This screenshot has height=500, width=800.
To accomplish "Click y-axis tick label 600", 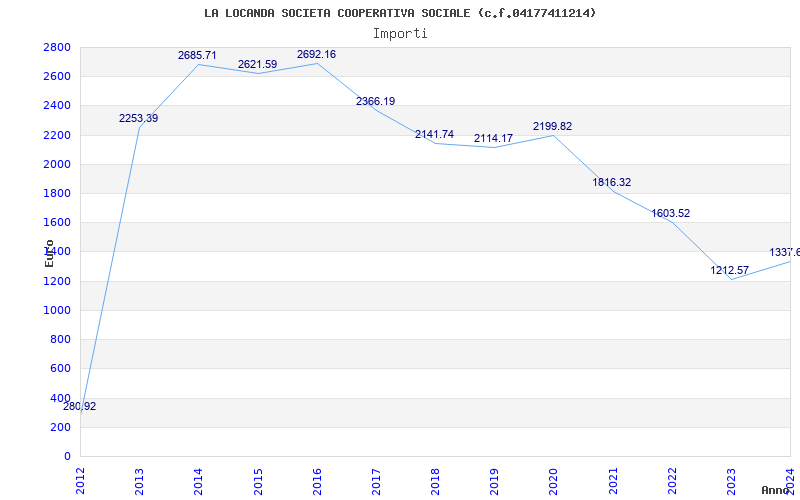I will pos(60,368).
